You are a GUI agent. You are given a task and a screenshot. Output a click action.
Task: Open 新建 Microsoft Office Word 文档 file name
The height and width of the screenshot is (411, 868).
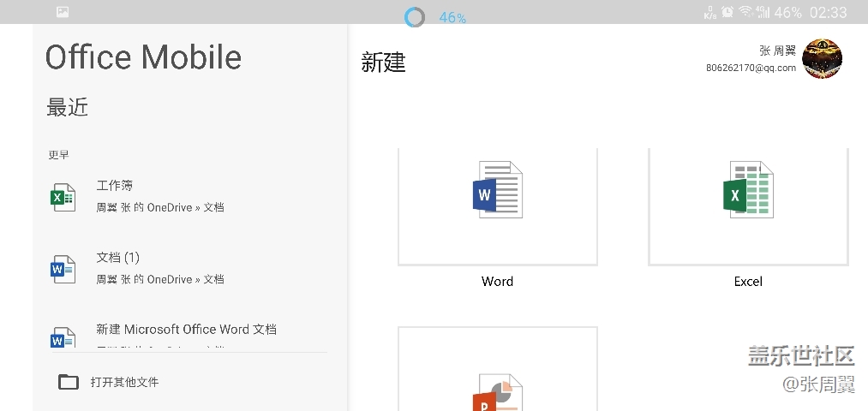186,329
